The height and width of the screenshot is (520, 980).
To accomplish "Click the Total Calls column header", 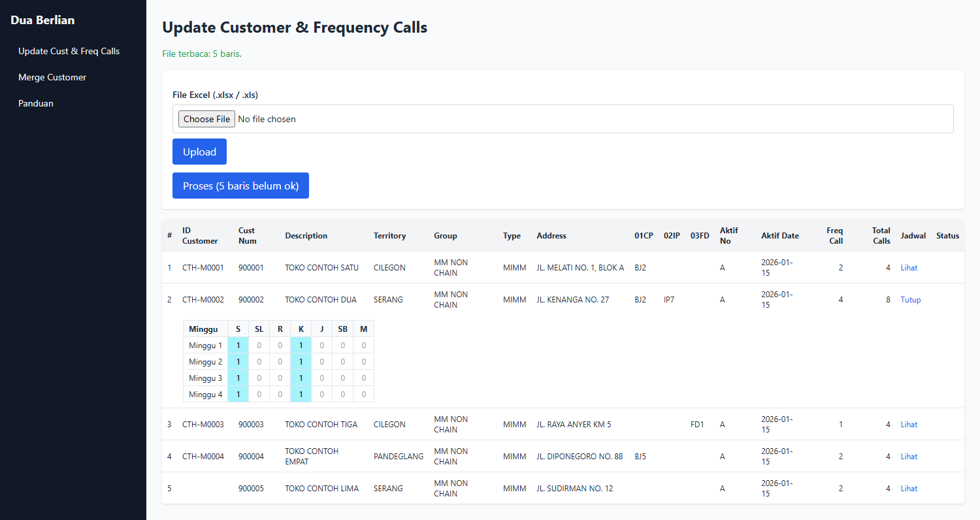I will coord(881,235).
